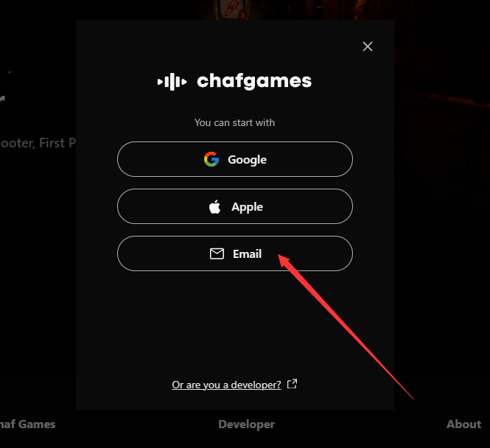
Task: Click the Email label text
Action: [247, 254]
